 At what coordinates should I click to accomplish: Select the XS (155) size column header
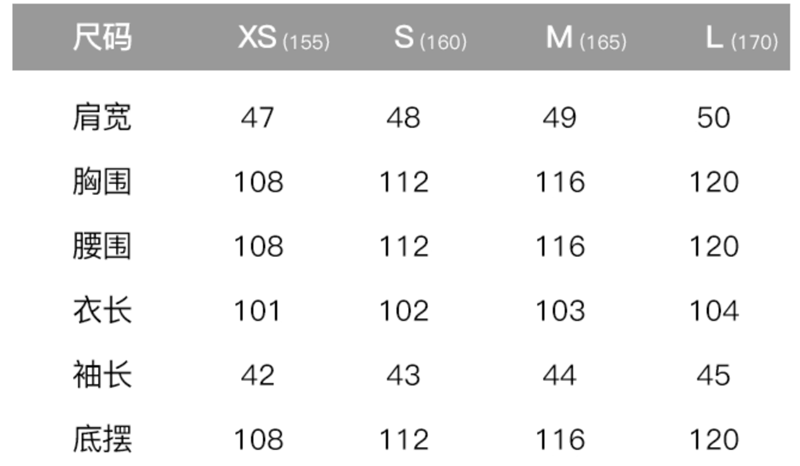coord(284,38)
